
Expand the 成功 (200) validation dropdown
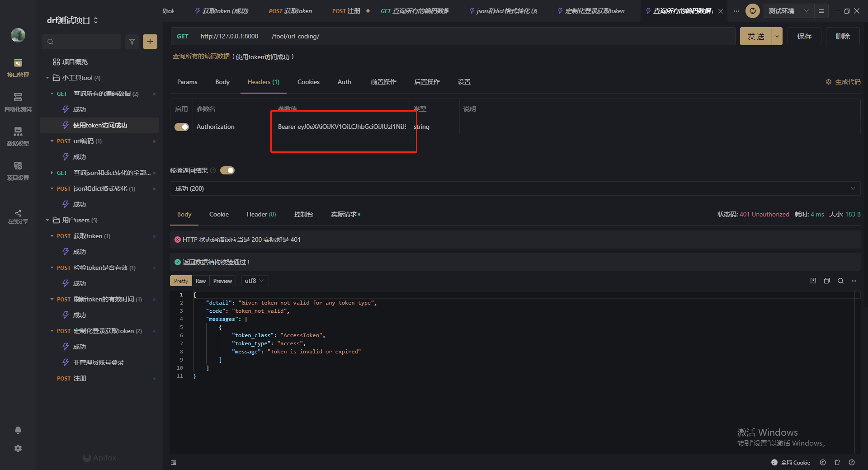click(853, 188)
